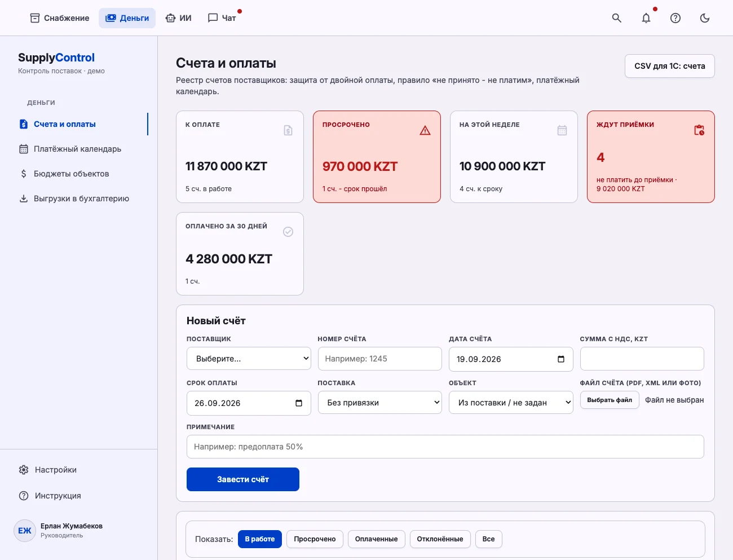Click the calendar picker icon in «Дата счёта»
This screenshot has width=733, height=560.
[561, 359]
